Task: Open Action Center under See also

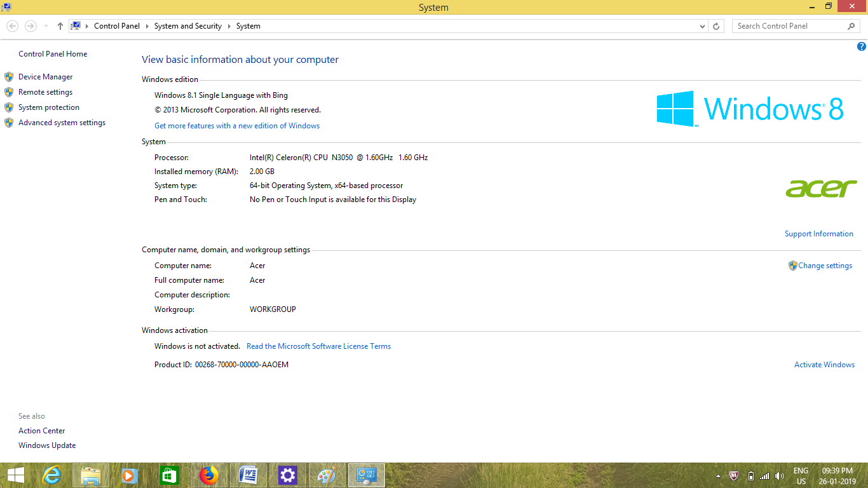Action: pos(41,431)
